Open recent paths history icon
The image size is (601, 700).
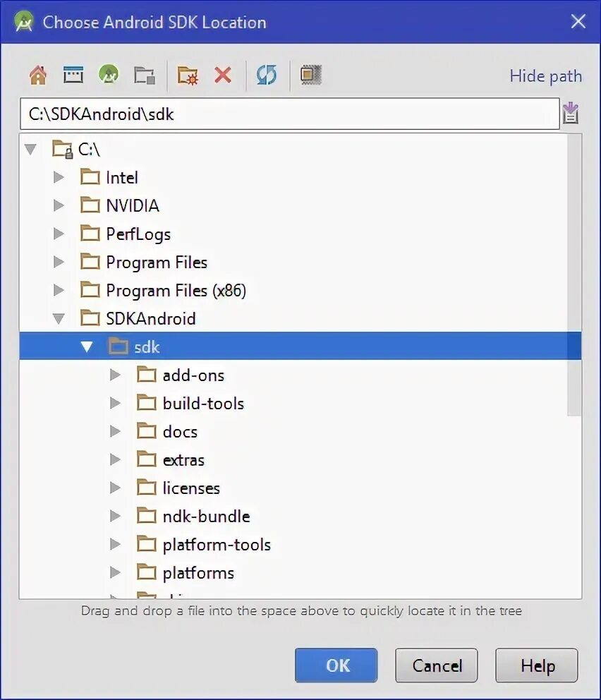click(x=571, y=114)
